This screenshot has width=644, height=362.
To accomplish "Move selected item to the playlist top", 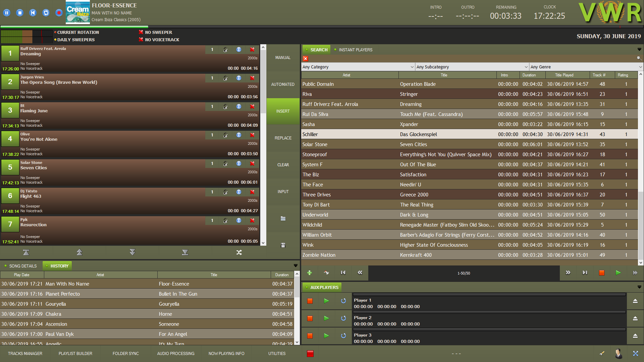I will pyautogui.click(x=26, y=252).
